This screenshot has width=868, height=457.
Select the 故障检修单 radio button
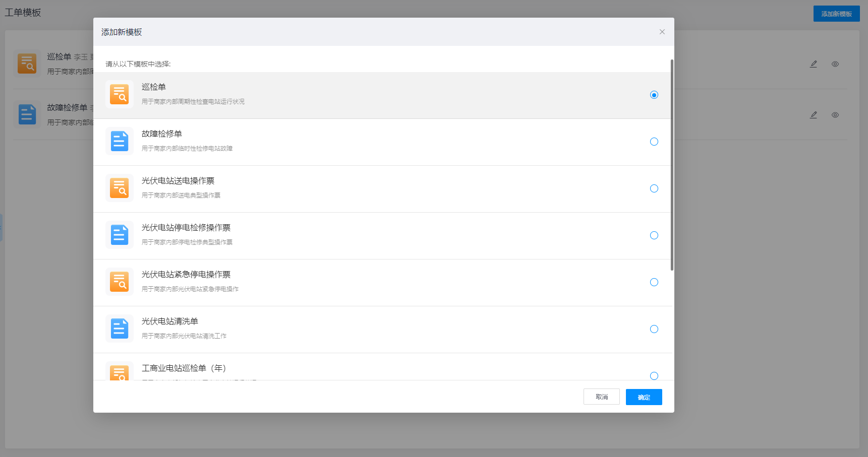[654, 142]
